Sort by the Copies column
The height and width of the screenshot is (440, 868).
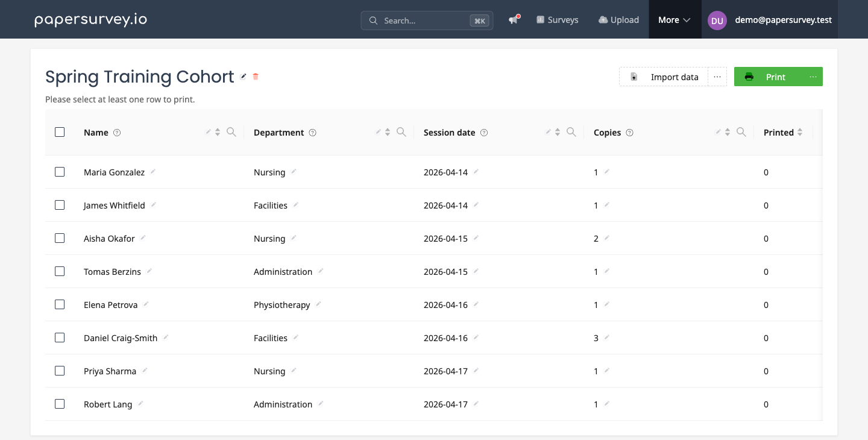pyautogui.click(x=728, y=132)
